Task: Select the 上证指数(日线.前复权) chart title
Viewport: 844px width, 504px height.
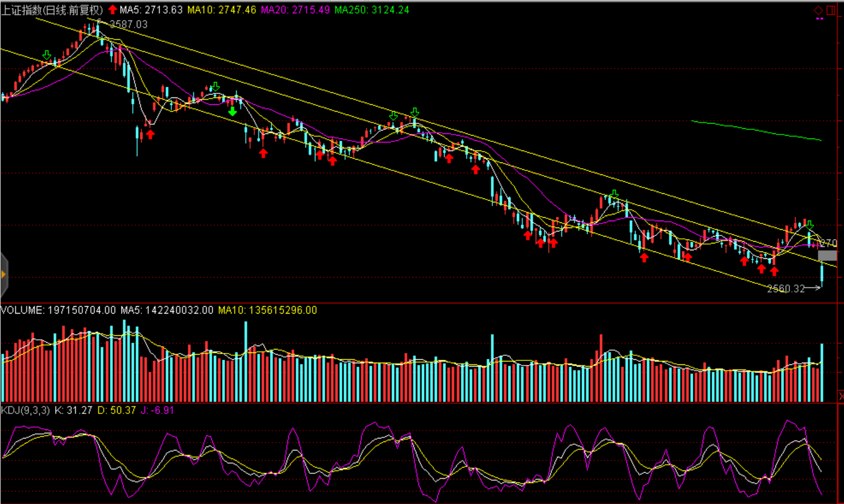Action: pos(52,10)
